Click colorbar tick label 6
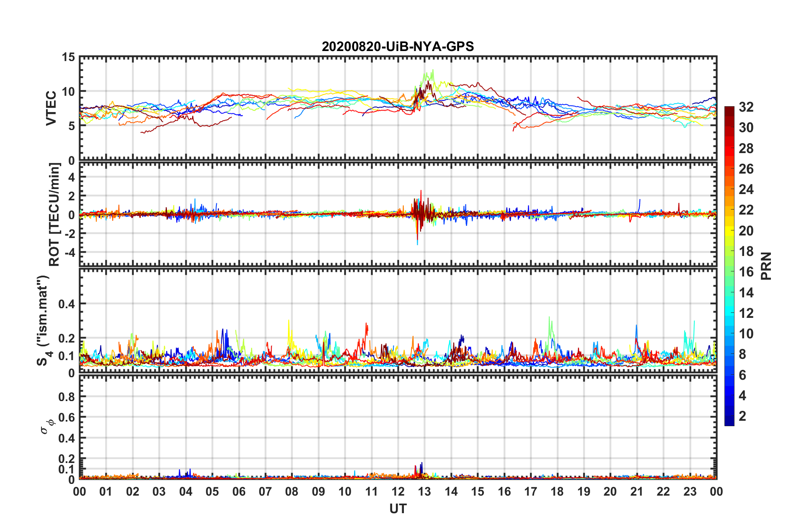The image size is (796, 532). [x=742, y=375]
